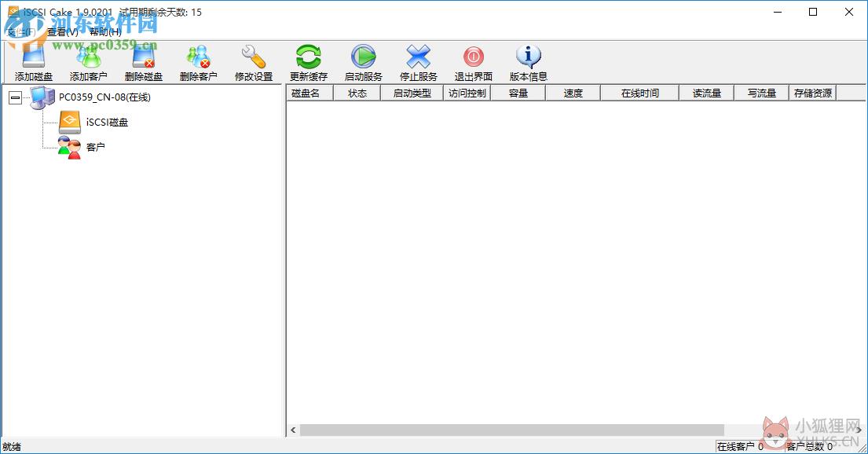Close the iSCSI Cake window
The width and height of the screenshot is (868, 454).
point(848,13)
